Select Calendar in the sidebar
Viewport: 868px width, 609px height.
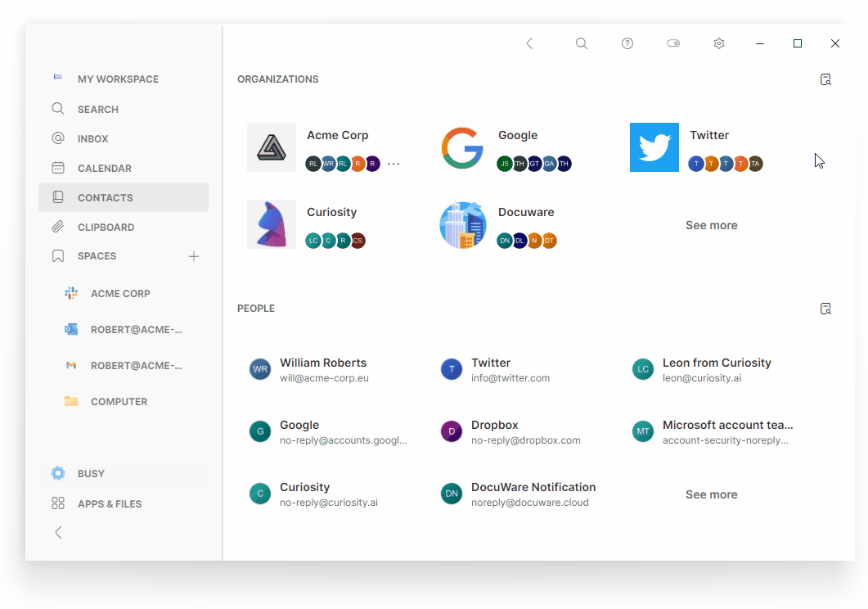pos(104,168)
